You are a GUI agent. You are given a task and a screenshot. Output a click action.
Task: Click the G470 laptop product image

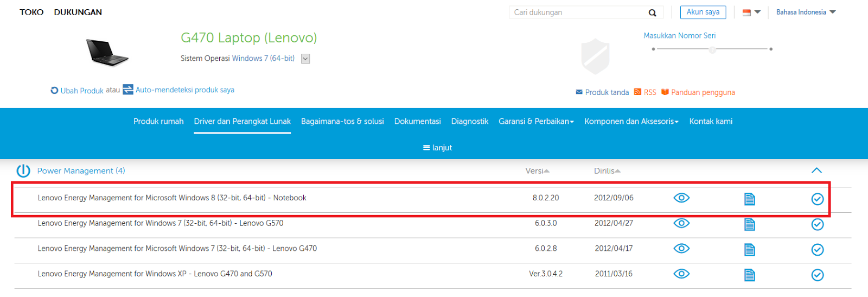tap(107, 53)
